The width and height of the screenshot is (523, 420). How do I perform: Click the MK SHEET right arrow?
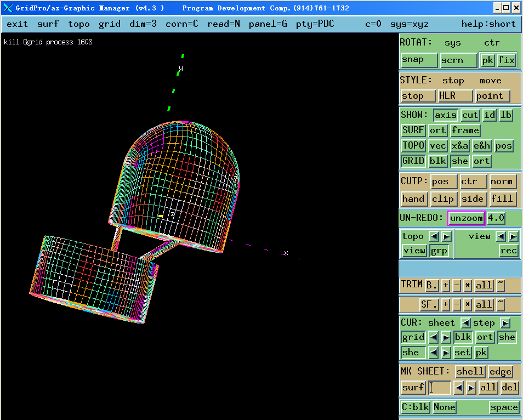pos(471,388)
